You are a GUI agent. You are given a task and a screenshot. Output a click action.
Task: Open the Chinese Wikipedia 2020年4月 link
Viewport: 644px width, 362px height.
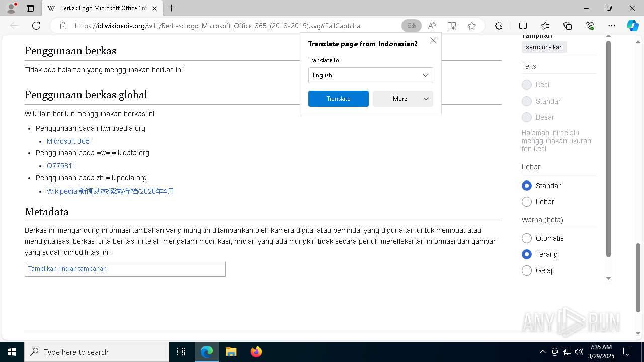click(x=110, y=191)
